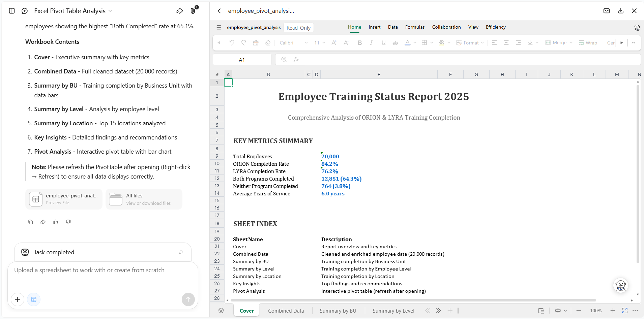Viewport: 644px width, 319px height.
Task: Switch to Combined Data sheet tab
Action: click(x=286, y=311)
